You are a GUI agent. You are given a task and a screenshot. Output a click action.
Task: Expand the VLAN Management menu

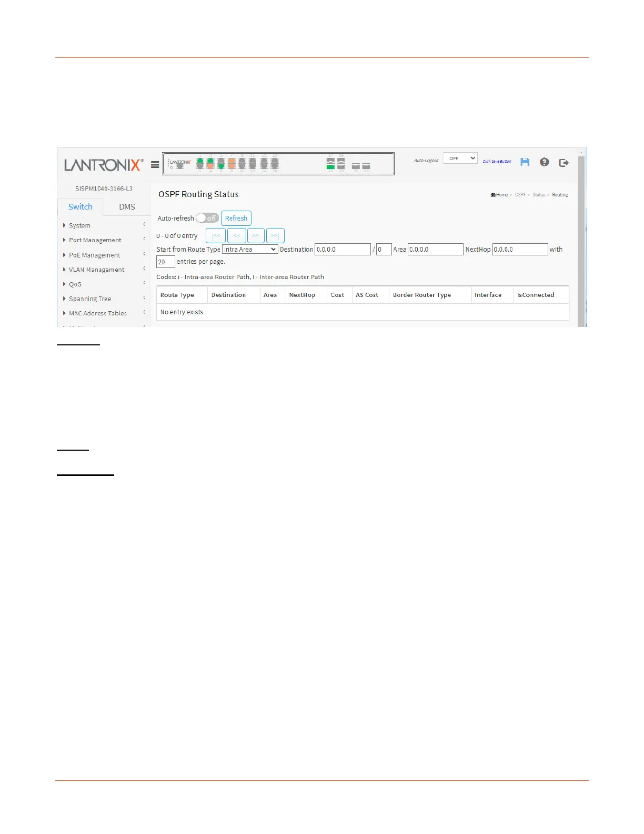tap(96, 270)
